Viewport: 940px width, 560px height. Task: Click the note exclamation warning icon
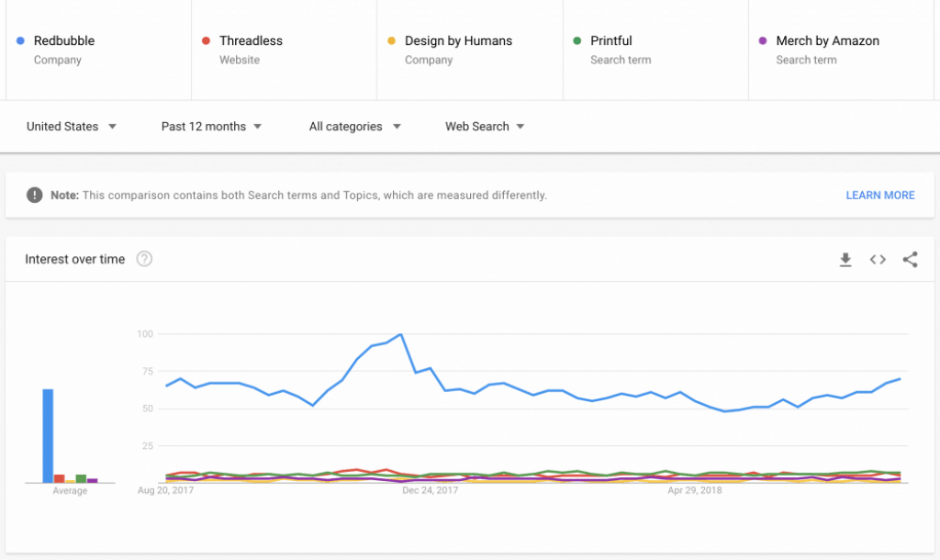(x=35, y=195)
